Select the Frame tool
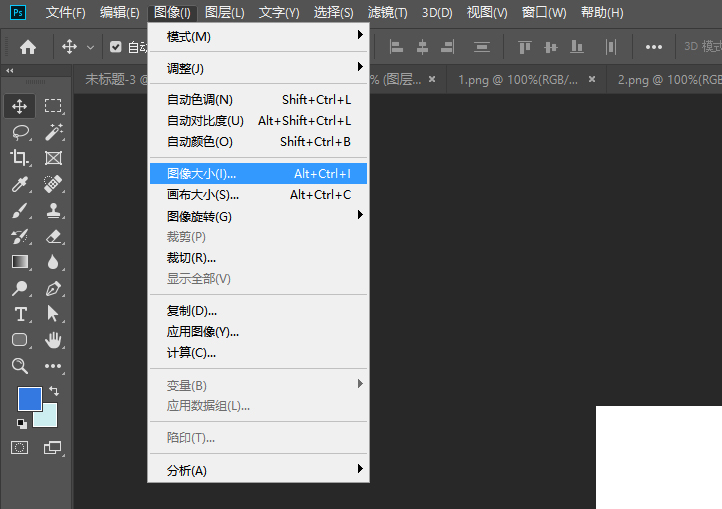 (x=53, y=158)
